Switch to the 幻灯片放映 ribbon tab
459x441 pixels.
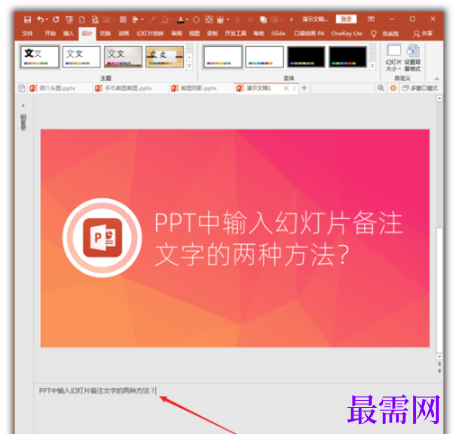(150, 33)
